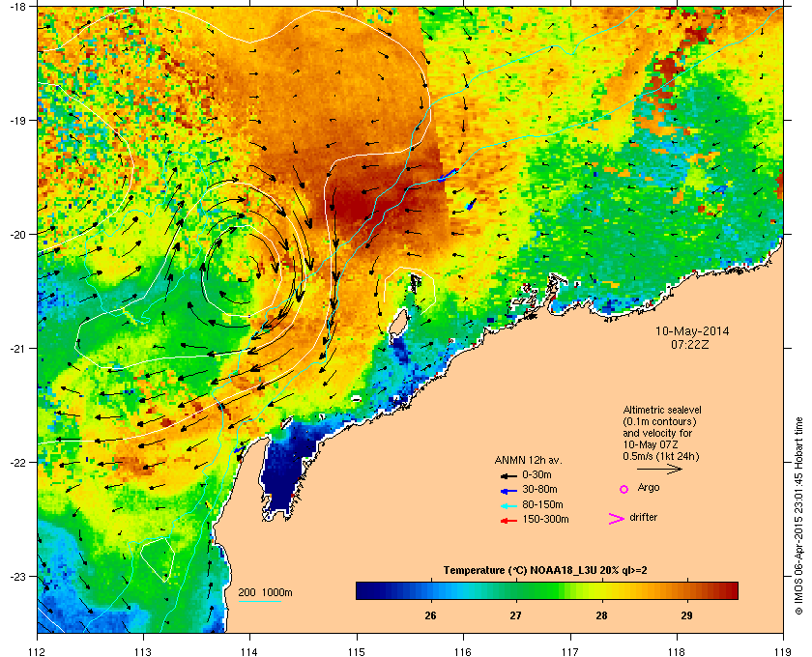Click the '-20' latitude axis label
Viewport: 812px width, 657px height.
(x=17, y=234)
